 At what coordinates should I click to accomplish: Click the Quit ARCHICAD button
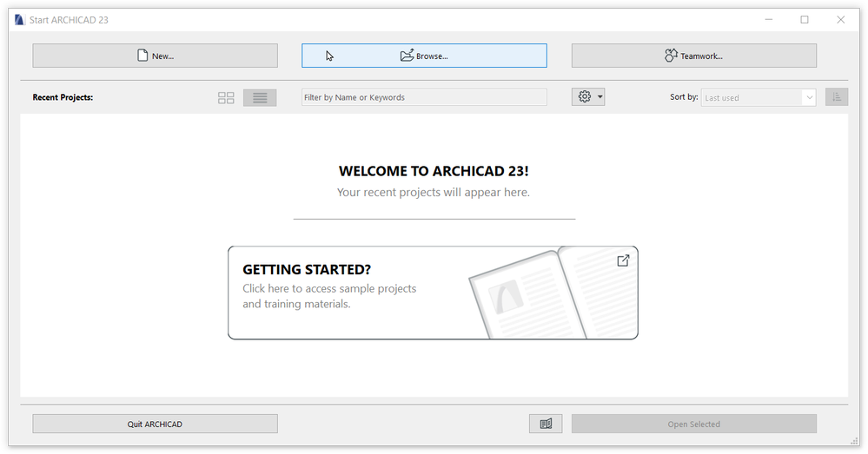tap(155, 424)
